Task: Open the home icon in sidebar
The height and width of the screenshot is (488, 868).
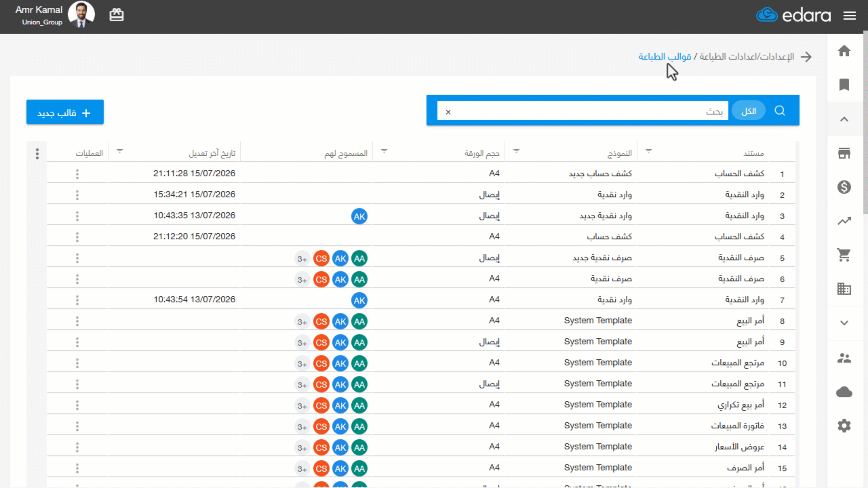Action: click(x=844, y=51)
